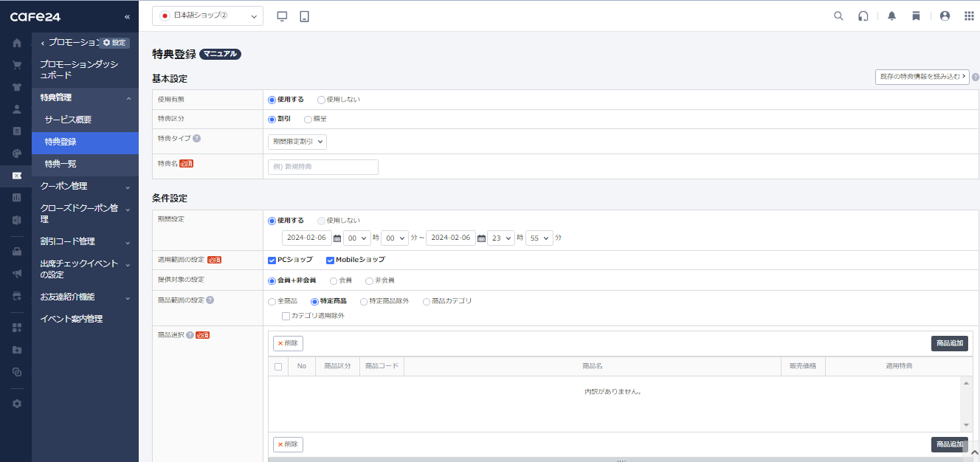Screen dimensions: 980x462
Task: Open the briefcase icon in sidebar
Action: [x=16, y=251]
